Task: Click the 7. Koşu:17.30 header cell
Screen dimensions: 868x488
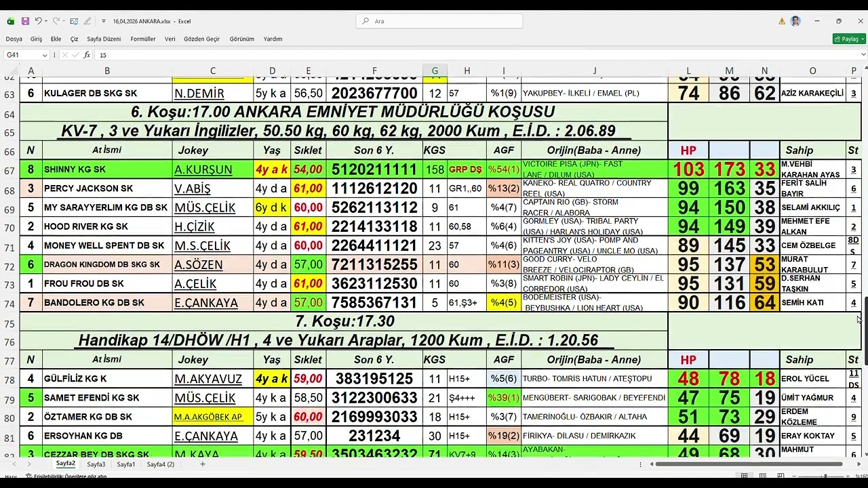Action: [x=343, y=321]
